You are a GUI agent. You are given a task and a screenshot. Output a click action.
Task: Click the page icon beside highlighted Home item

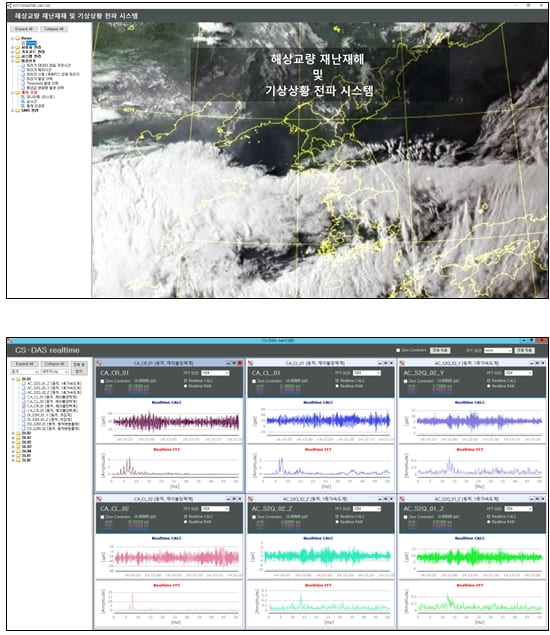[x=23, y=43]
